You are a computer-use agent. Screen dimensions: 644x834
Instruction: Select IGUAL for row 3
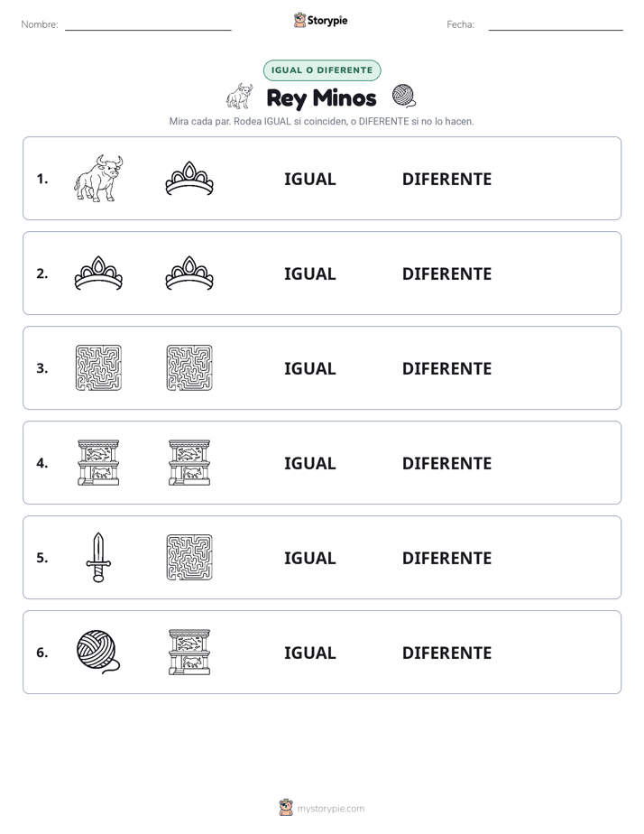tap(309, 368)
